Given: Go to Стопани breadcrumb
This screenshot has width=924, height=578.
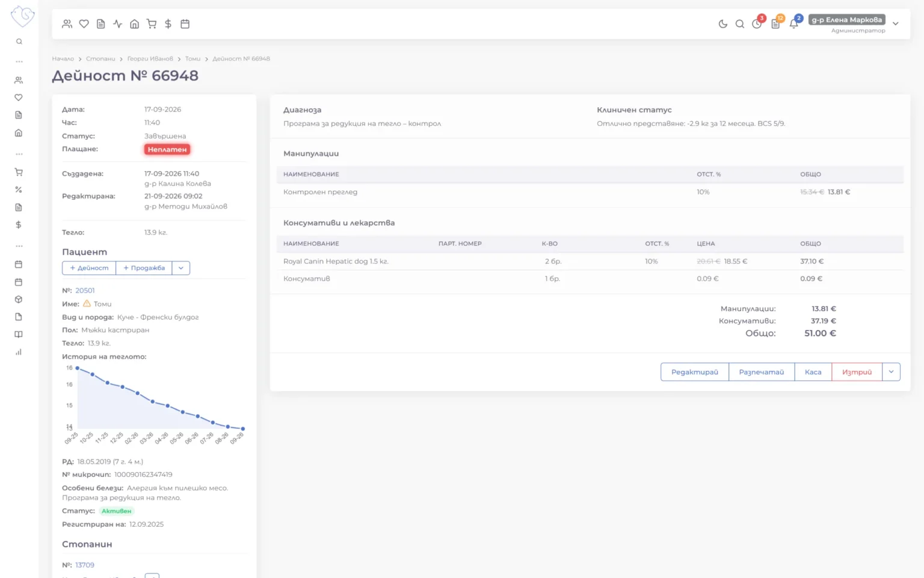Looking at the screenshot, I should [x=100, y=59].
